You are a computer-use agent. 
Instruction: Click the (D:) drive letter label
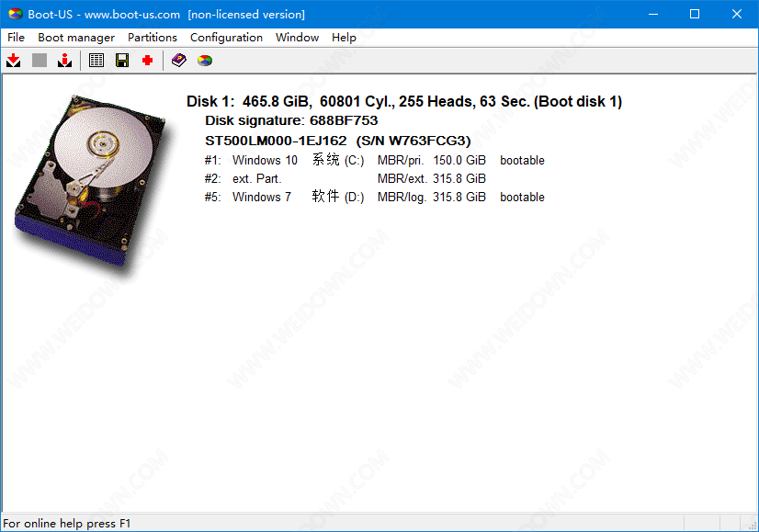(355, 197)
